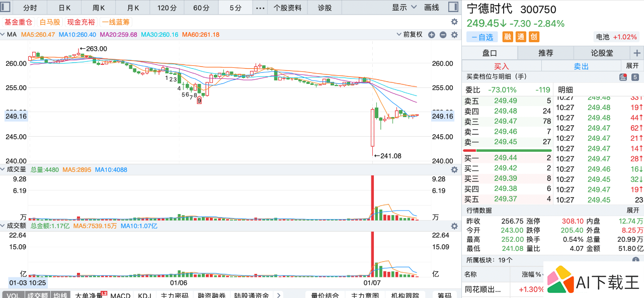The height and width of the screenshot is (298, 644).
Task: Expand order book with 展开 beside 卖出
Action: 632,66
